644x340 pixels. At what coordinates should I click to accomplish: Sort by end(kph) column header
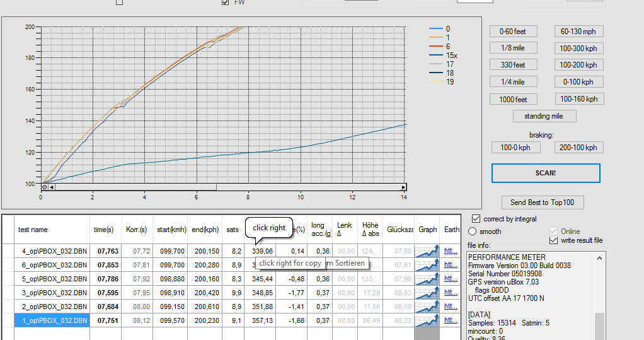tap(205, 230)
